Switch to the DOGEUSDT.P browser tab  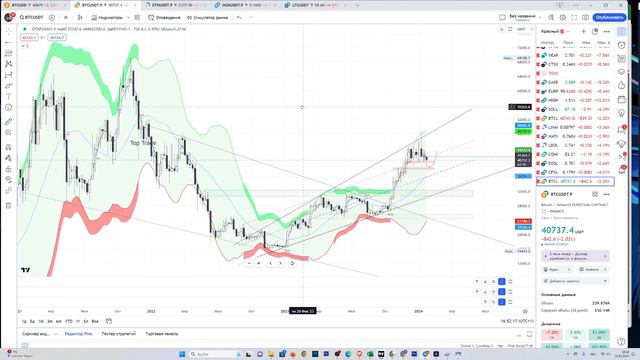pos(246,5)
